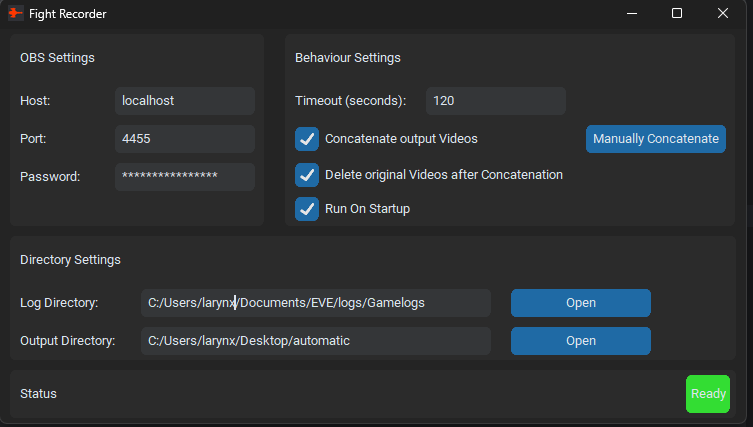753x427 pixels.
Task: Click the green Ready status indicator
Action: click(x=708, y=394)
